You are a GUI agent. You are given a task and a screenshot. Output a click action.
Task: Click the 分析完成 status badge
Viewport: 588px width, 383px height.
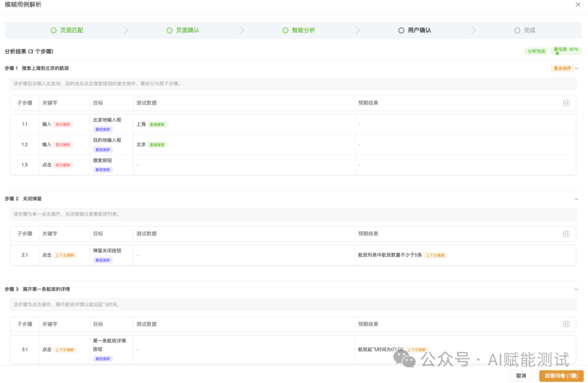536,51
